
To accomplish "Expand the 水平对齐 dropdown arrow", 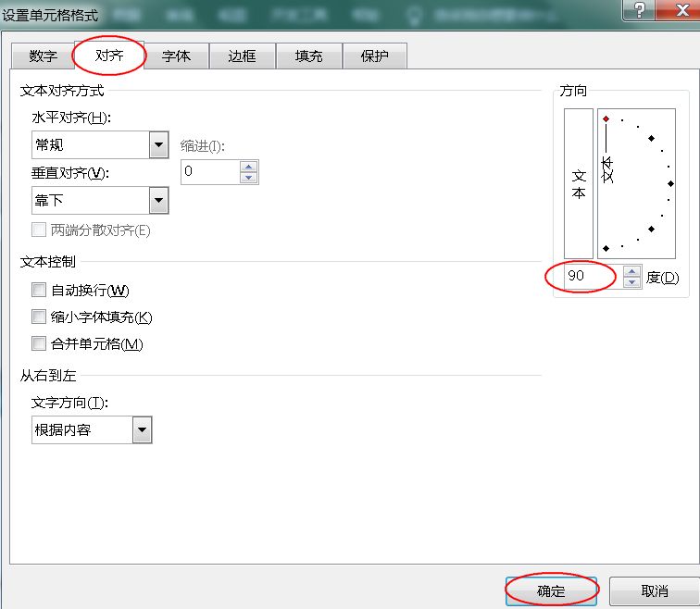I will point(158,145).
